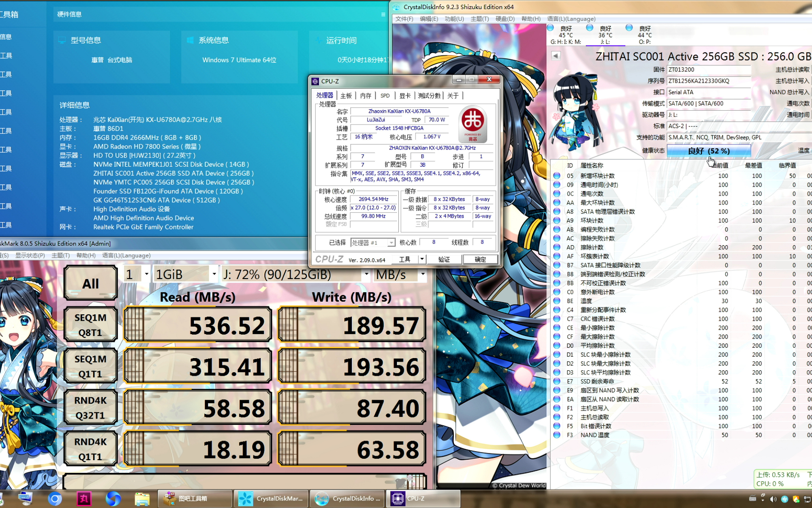
Task: Expand the 处理器 #1 selection dropdown in CPU-Z
Action: [x=391, y=243]
